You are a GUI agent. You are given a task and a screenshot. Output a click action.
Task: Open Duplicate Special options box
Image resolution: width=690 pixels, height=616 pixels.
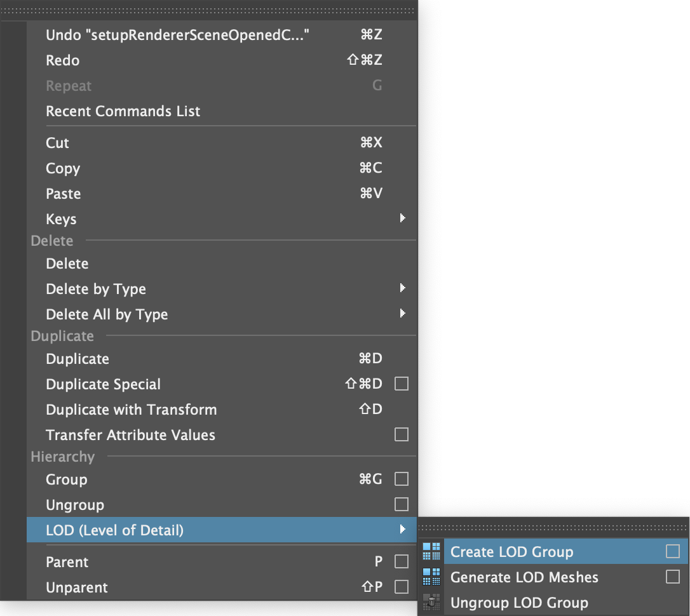[402, 384]
